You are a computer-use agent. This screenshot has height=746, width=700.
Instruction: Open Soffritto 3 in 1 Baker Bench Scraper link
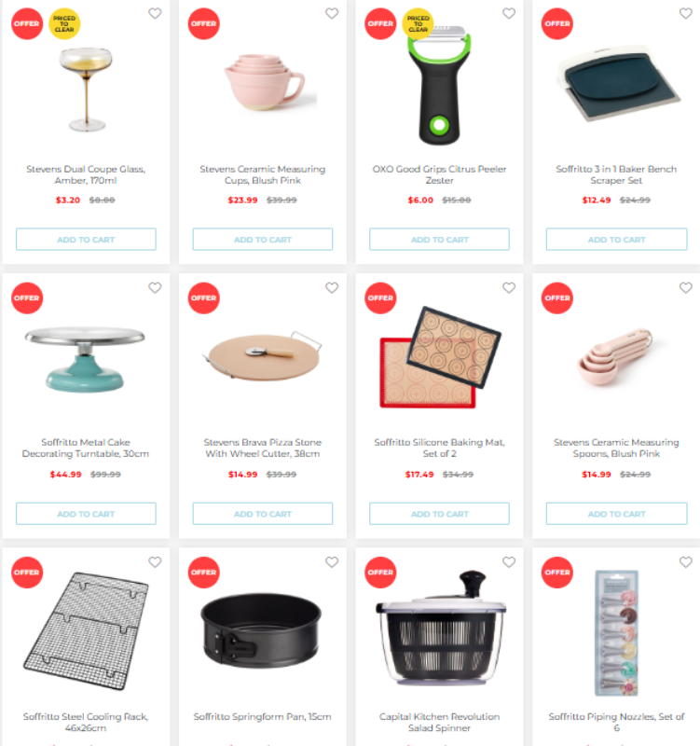coord(616,174)
